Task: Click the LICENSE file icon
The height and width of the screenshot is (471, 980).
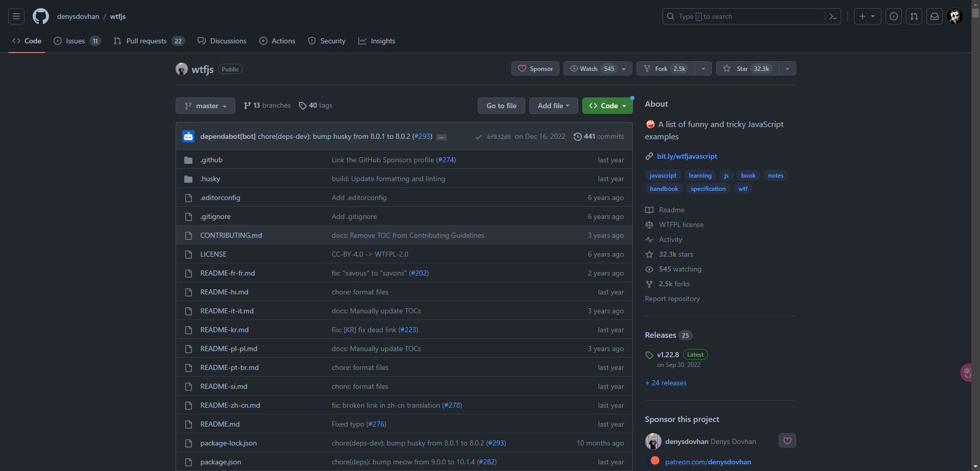Action: click(x=188, y=255)
